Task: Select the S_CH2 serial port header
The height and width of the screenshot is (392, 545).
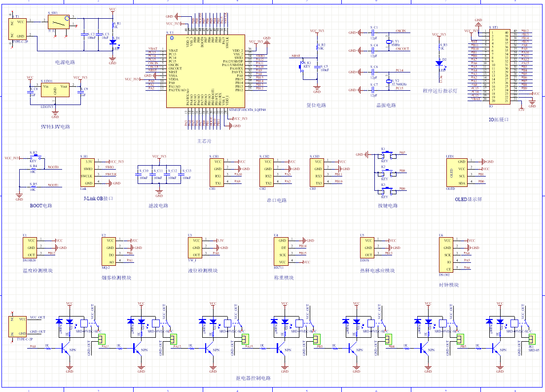Action: tap(267, 173)
